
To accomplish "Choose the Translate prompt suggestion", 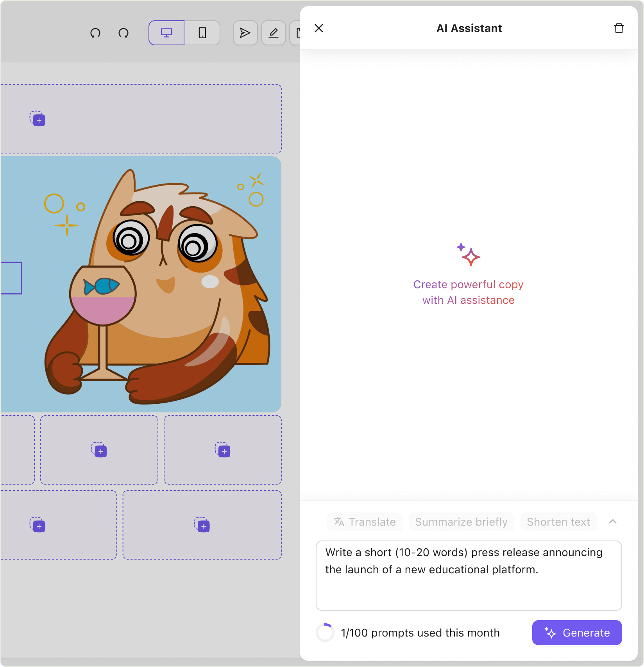I will tap(365, 522).
